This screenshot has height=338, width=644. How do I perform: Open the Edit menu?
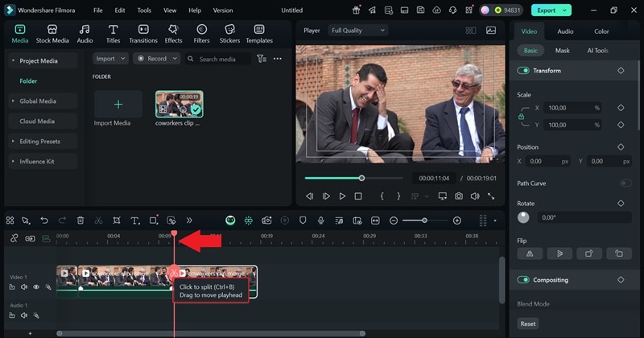click(119, 10)
